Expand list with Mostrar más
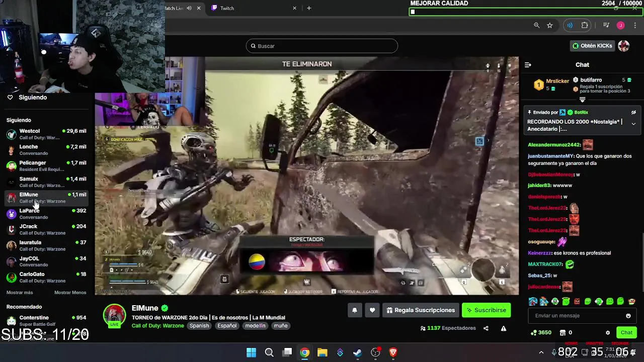The width and height of the screenshot is (644, 362). [20, 293]
